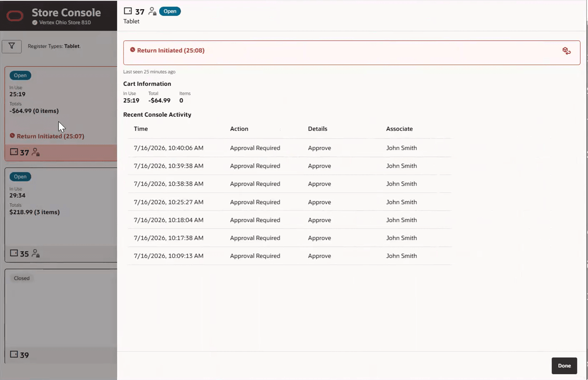Click the Done button
This screenshot has height=380, width=588.
(x=564, y=366)
